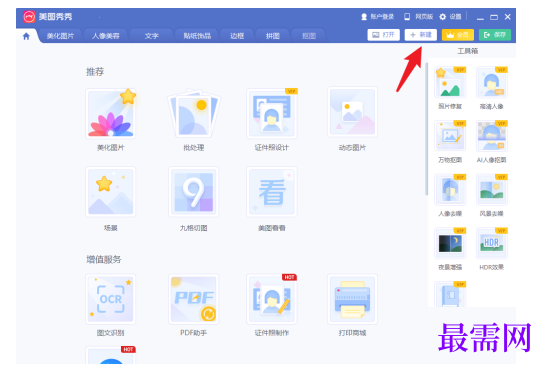
Task: Click the toolbox vertical scrollbar
Action: click(427, 129)
